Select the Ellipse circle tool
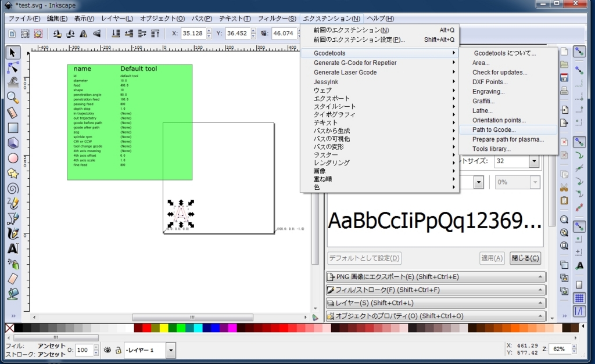595x364 pixels. coord(13,158)
